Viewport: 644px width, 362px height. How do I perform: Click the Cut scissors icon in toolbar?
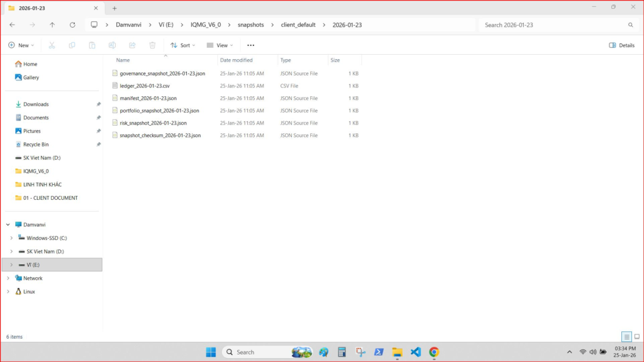coord(52,45)
